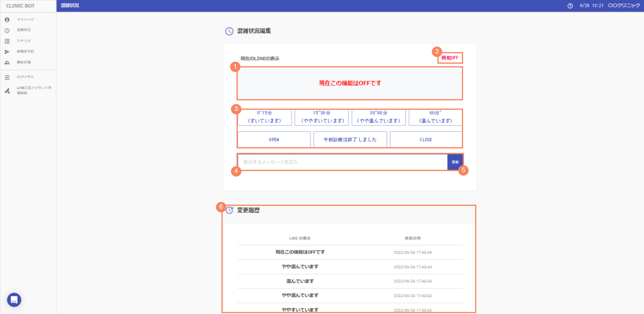
Task: Toggle the 機能OFF switch button
Action: point(450,58)
